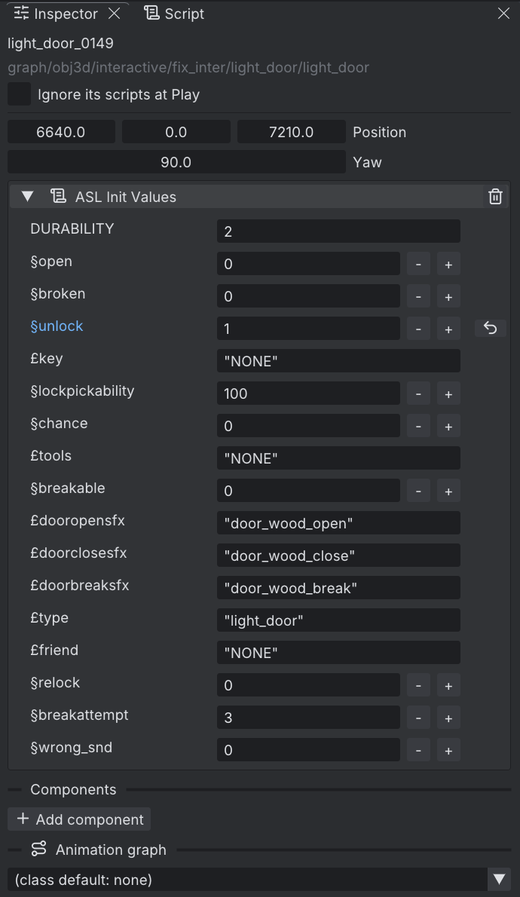Click the §breakattempt field showing 3
This screenshot has width=520, height=897.
(308, 717)
